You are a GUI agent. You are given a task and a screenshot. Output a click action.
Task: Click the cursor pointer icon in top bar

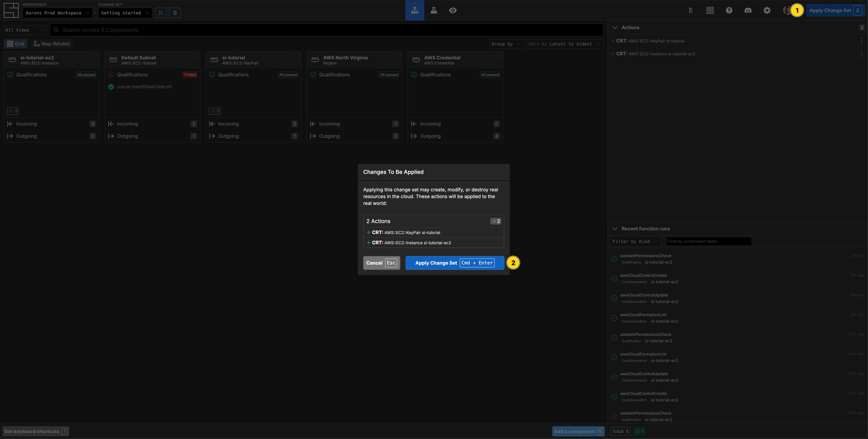(691, 10)
